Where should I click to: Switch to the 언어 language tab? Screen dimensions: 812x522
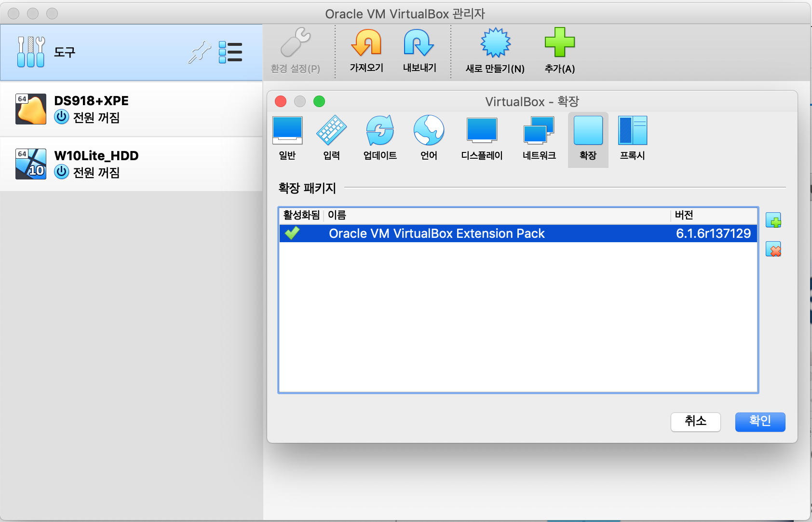[x=429, y=139]
